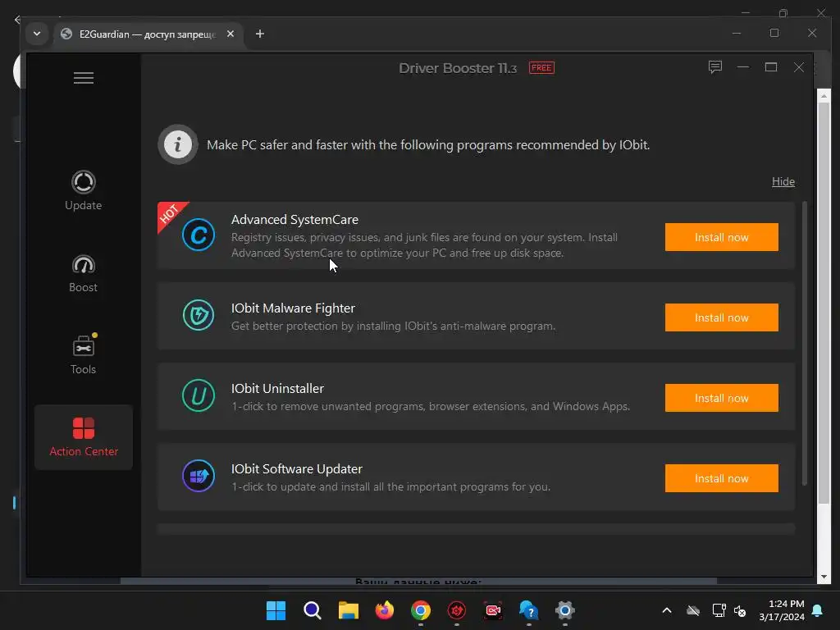Open the hamburger menu in Driver Booster
The image size is (840, 630).
84,78
